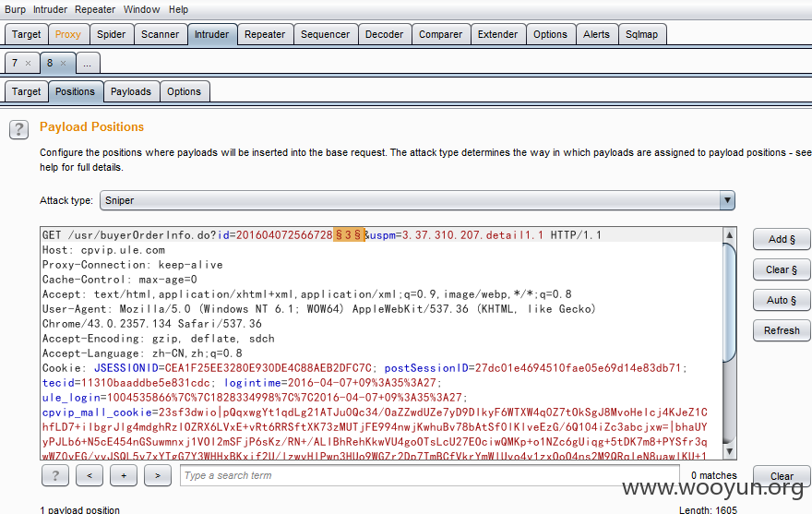Open the Repeater menu in menu bar
The image size is (812, 514).
pyautogui.click(x=95, y=9)
